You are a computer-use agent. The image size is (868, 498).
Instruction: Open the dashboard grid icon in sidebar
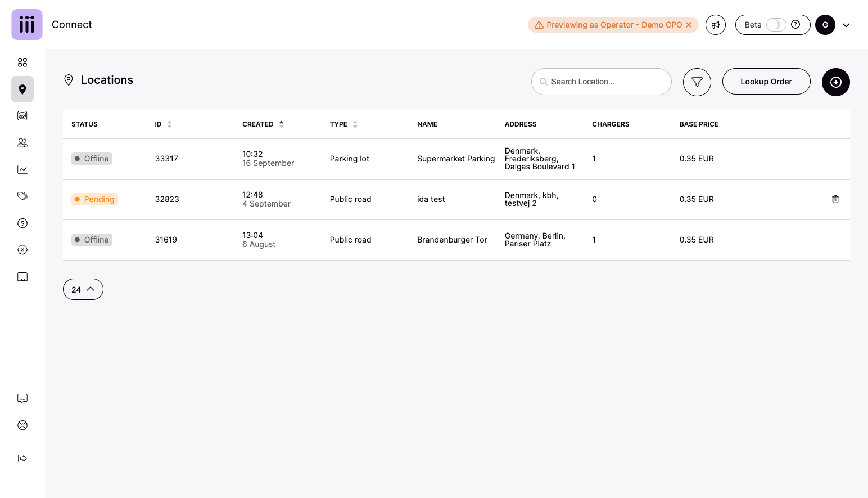(x=22, y=62)
